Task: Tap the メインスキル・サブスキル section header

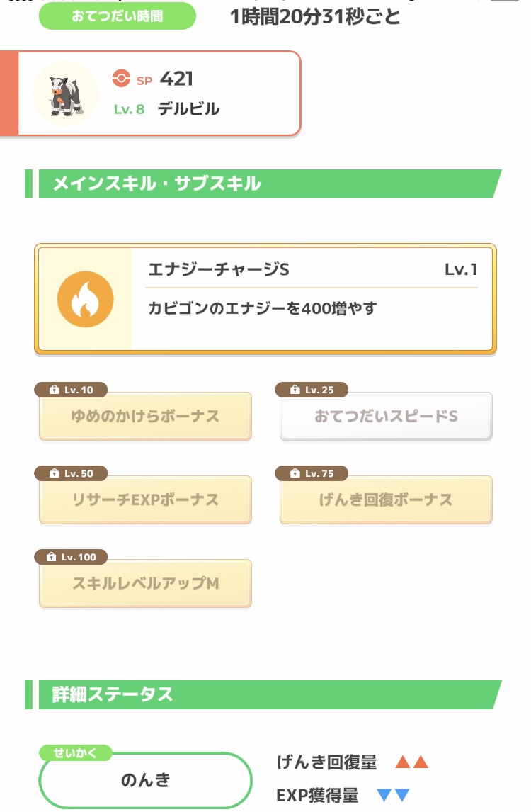Action: 263,184
